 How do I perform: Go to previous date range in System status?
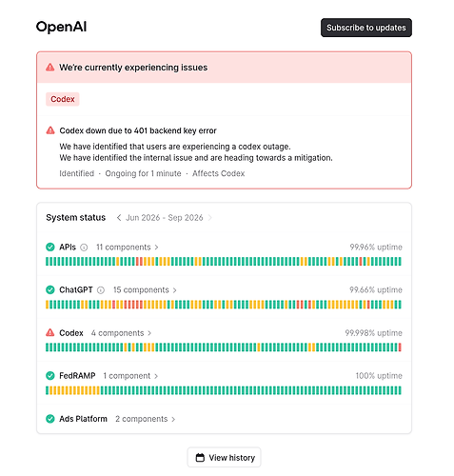pos(119,218)
